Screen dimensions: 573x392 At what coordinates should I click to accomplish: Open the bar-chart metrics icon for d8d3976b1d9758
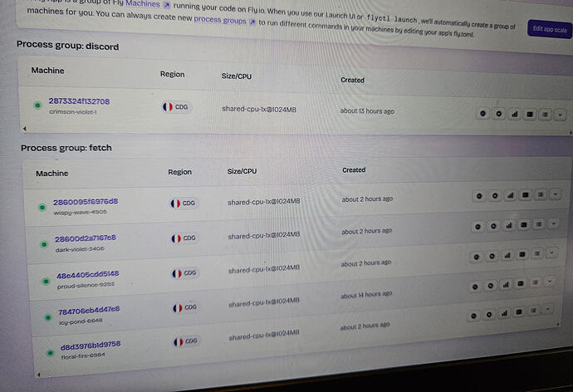504,313
